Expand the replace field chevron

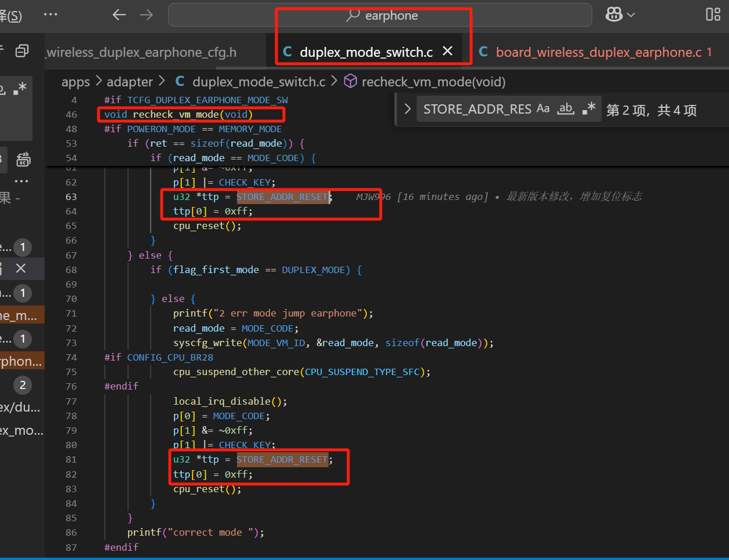pos(407,109)
